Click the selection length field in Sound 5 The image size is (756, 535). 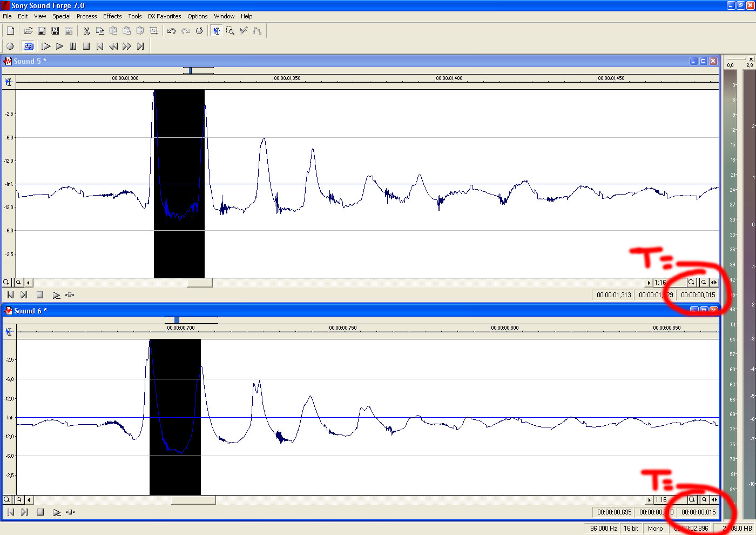[698, 295]
